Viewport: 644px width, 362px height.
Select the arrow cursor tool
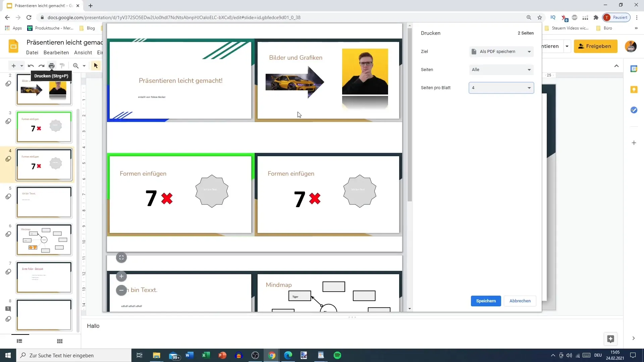[96, 66]
